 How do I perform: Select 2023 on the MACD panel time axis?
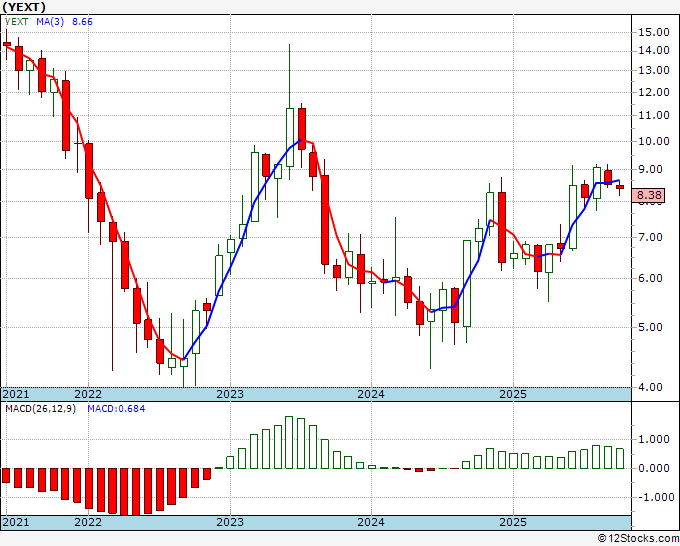coord(230,522)
